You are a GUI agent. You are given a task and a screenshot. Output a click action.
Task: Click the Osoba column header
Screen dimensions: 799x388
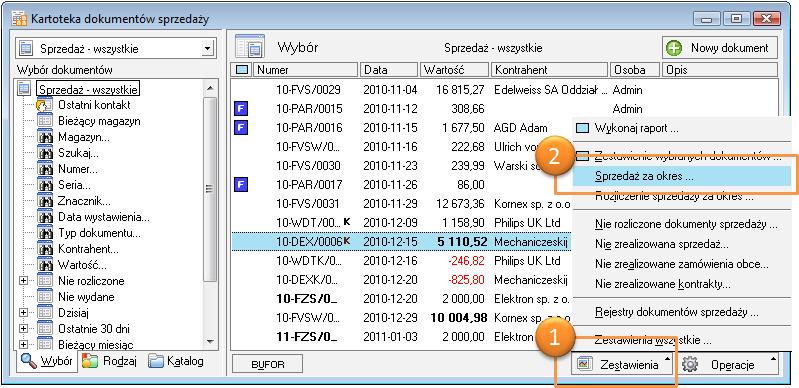pyautogui.click(x=635, y=70)
